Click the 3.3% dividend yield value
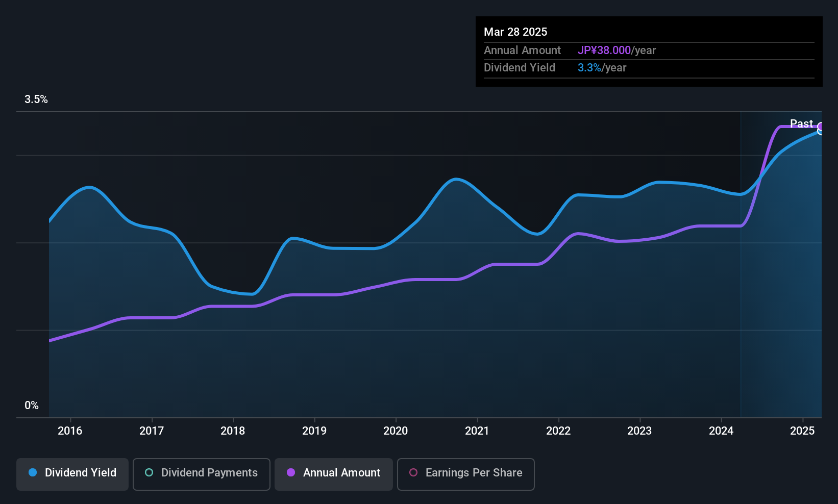Viewport: 838px width, 504px height. [x=589, y=68]
